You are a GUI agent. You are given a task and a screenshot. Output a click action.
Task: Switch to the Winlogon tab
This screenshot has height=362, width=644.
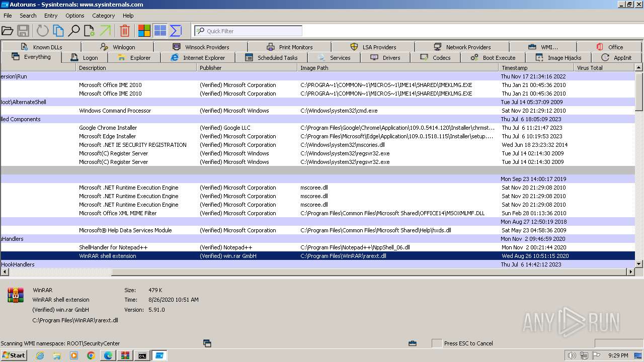pos(117,47)
